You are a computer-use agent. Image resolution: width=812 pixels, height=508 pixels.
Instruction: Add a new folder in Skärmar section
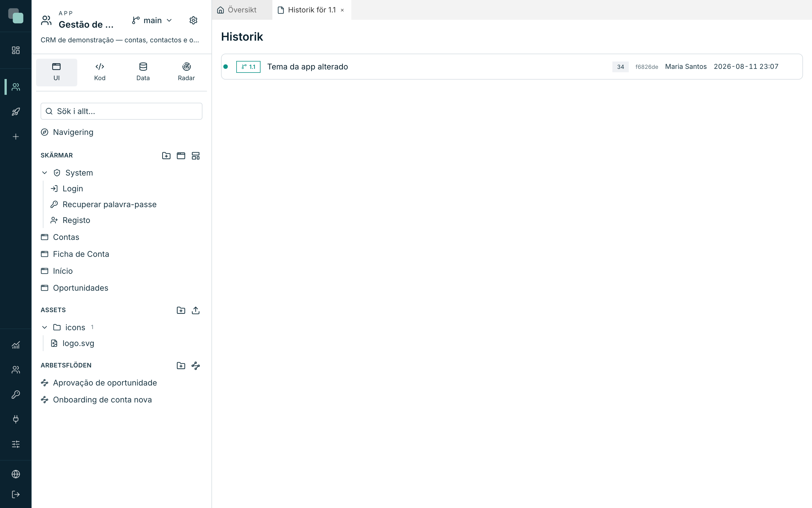click(166, 156)
